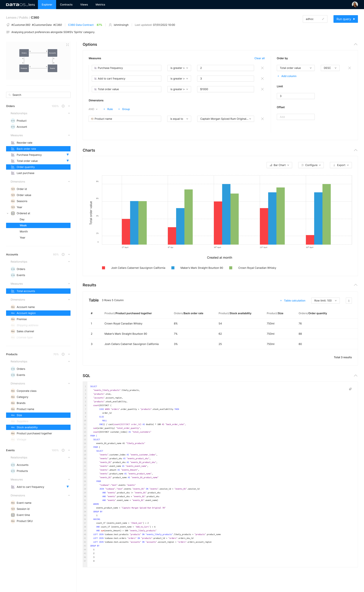
Task: Open the Export dropdown
Action: click(341, 165)
